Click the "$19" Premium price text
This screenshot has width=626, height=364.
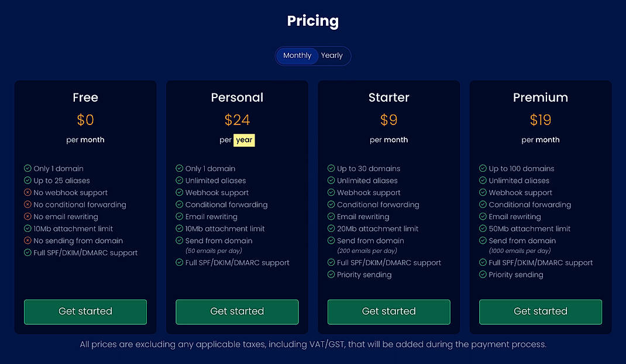tap(540, 120)
